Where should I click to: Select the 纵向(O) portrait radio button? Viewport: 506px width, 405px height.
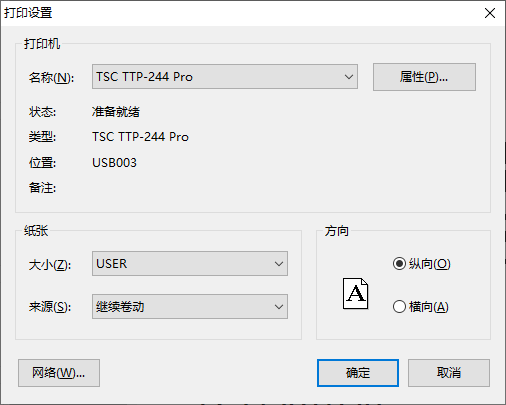coord(399,264)
